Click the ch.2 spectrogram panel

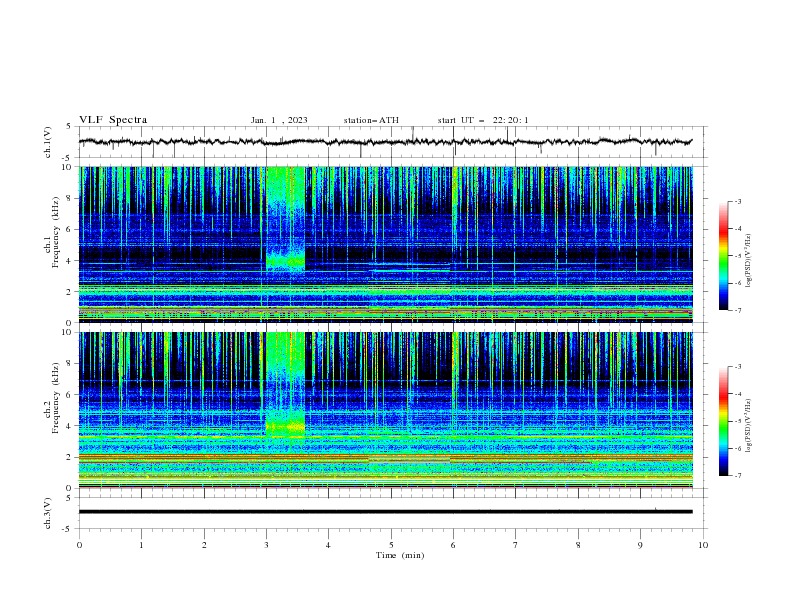click(x=385, y=410)
